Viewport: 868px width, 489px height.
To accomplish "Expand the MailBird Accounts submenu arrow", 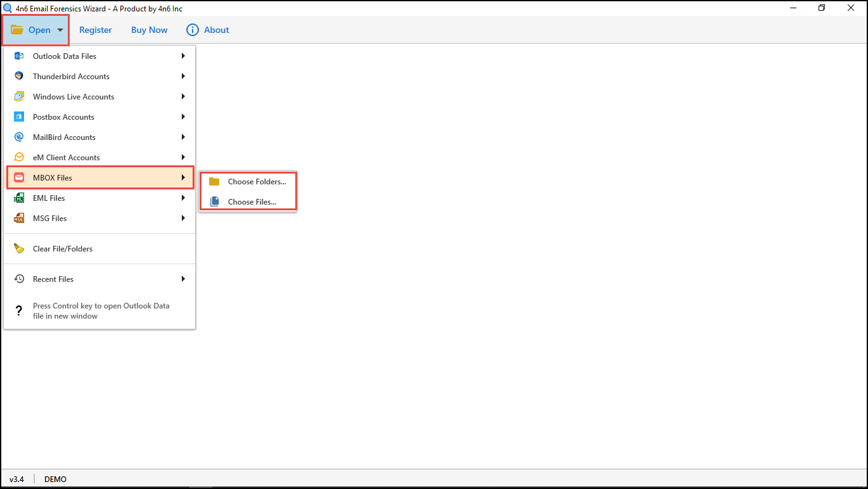I will click(x=183, y=137).
